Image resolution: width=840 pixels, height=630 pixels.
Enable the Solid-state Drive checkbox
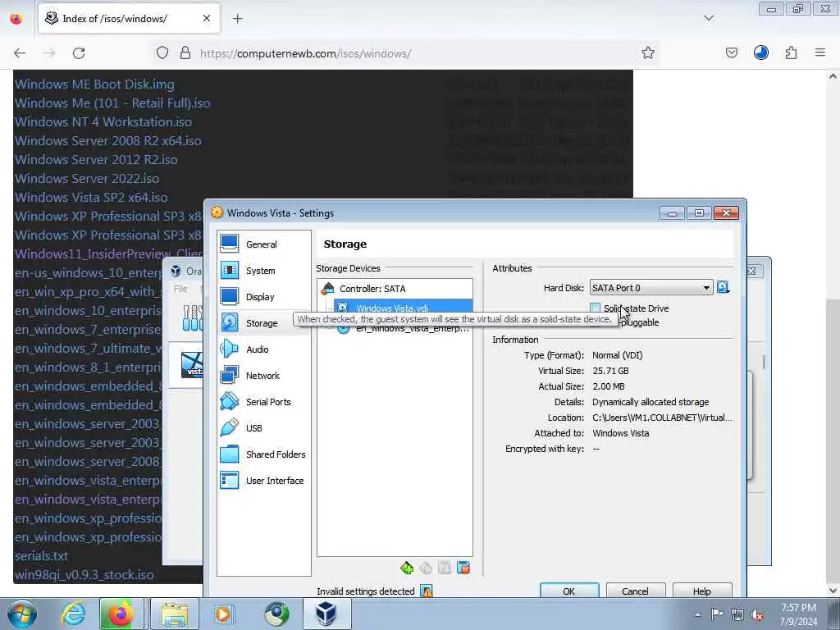tap(596, 308)
